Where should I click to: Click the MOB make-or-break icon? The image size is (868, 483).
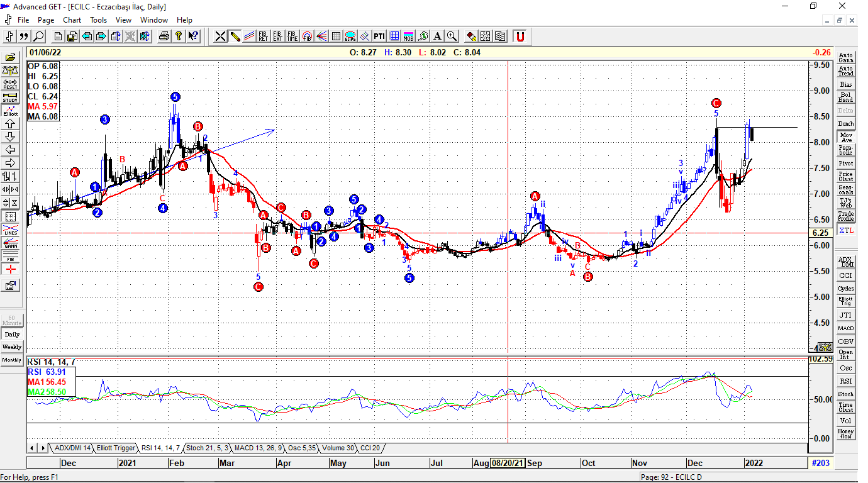point(408,36)
